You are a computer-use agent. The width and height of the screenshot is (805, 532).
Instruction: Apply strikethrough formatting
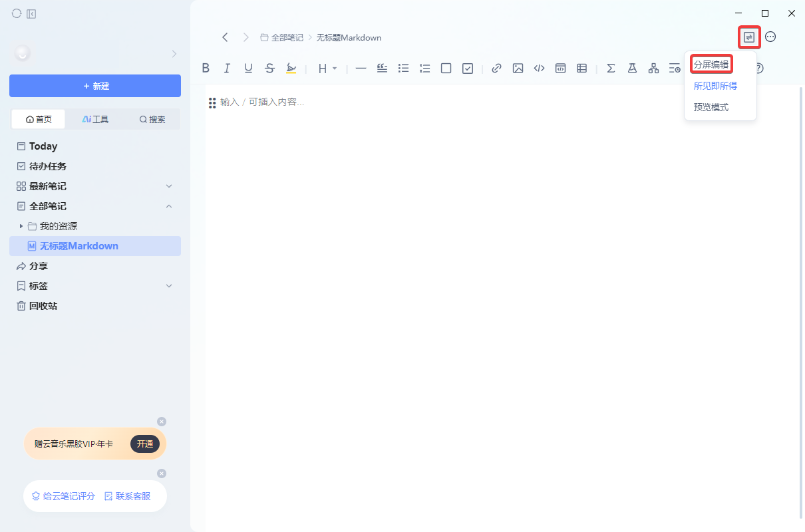click(x=269, y=68)
